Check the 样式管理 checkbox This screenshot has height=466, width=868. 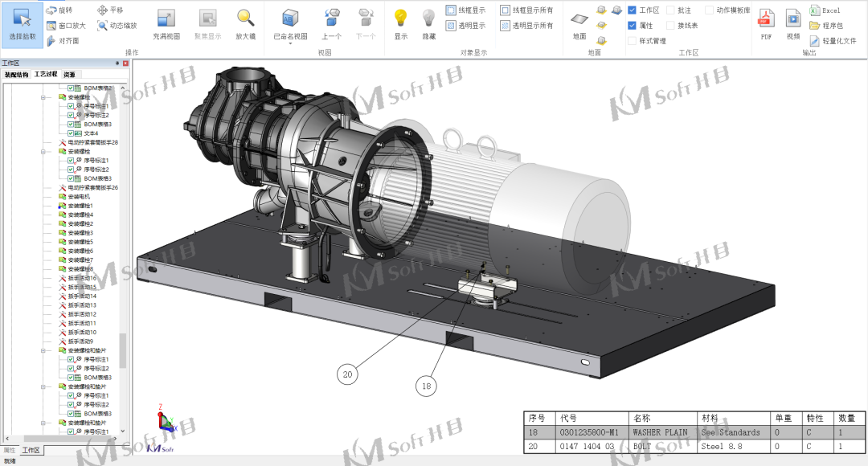(x=632, y=41)
